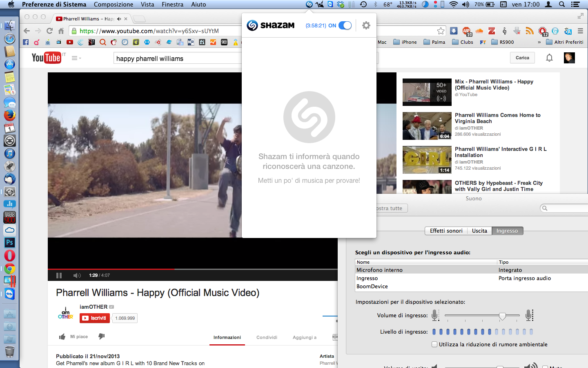Switch to the Effetti sonori tab
The height and width of the screenshot is (368, 588).
pyautogui.click(x=446, y=231)
